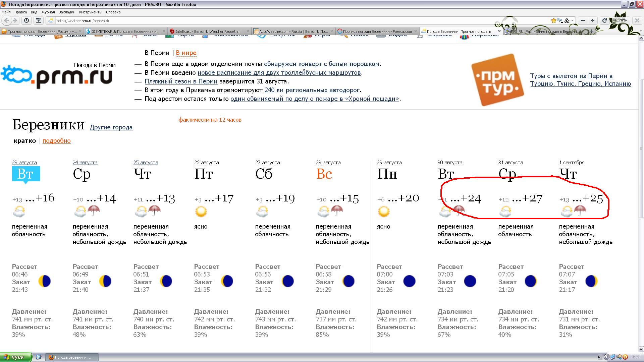Open the Закладки menu
The width and height of the screenshot is (644, 362).
pyautogui.click(x=67, y=12)
